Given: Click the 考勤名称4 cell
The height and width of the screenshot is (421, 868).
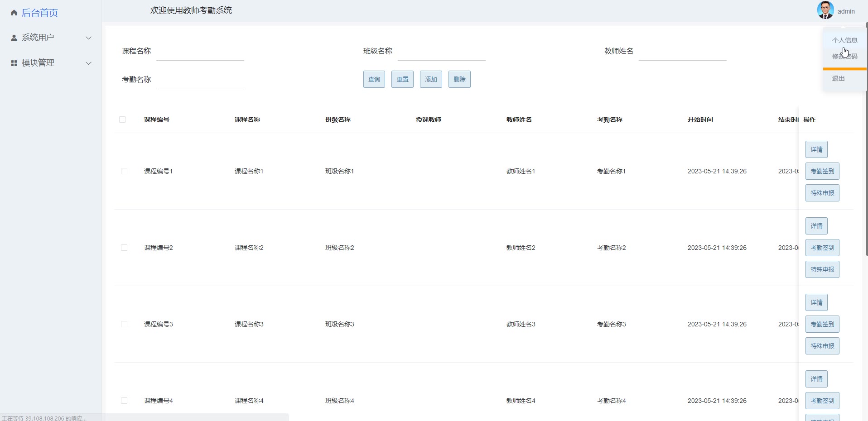Looking at the screenshot, I should click(x=612, y=401).
